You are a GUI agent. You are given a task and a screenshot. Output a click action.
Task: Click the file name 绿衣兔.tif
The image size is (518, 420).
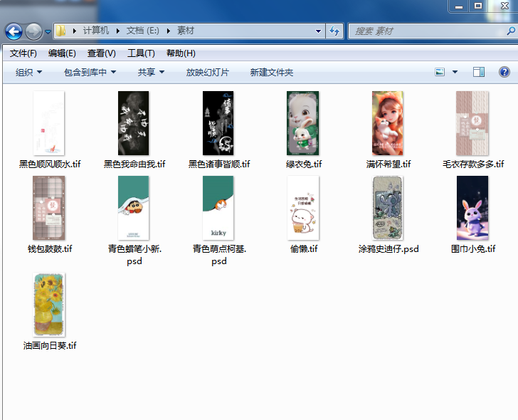(x=304, y=164)
